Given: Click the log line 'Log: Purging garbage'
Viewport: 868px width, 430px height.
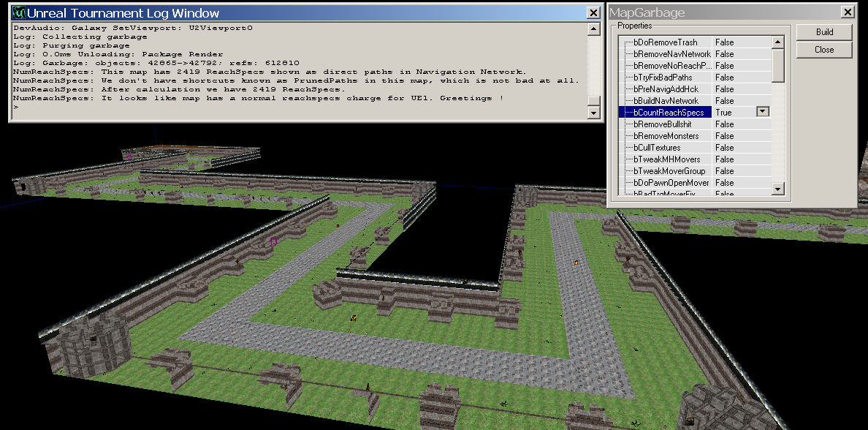Looking at the screenshot, I should click(72, 45).
